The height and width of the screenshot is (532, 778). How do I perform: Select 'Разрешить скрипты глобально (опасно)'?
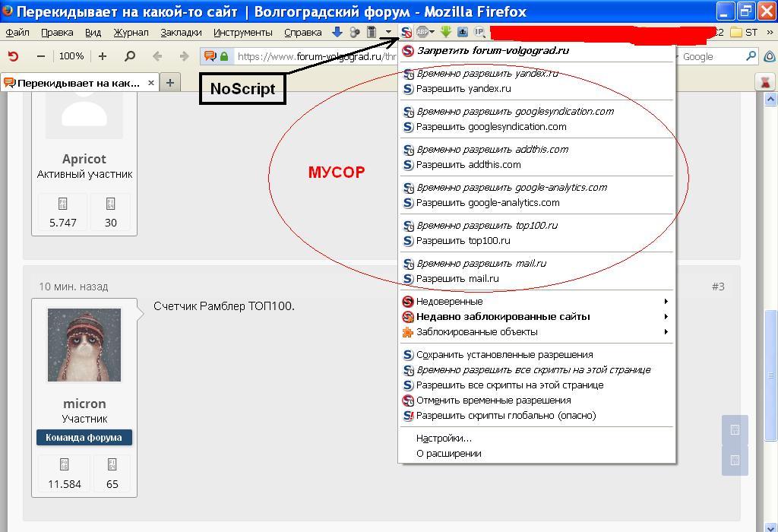click(537, 416)
